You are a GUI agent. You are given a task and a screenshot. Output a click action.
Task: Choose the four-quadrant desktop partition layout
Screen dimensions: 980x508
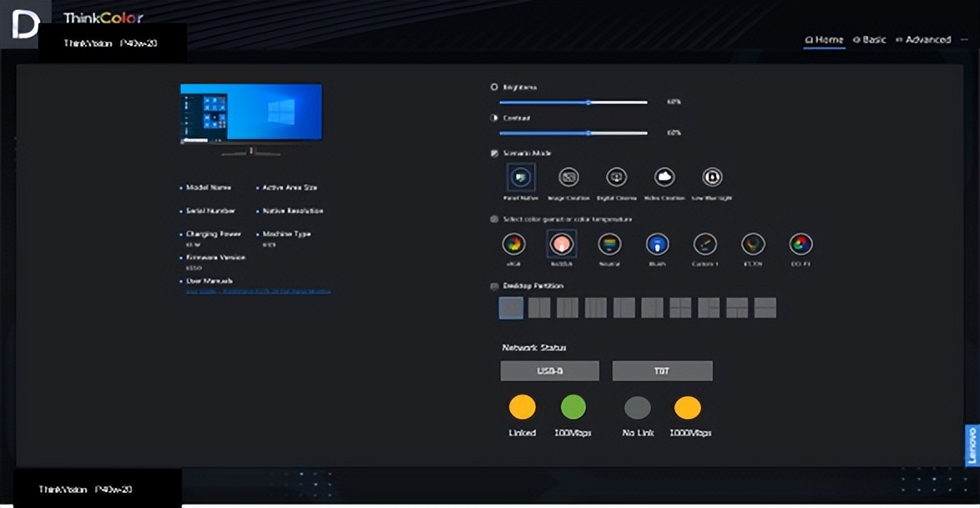pyautogui.click(x=680, y=308)
